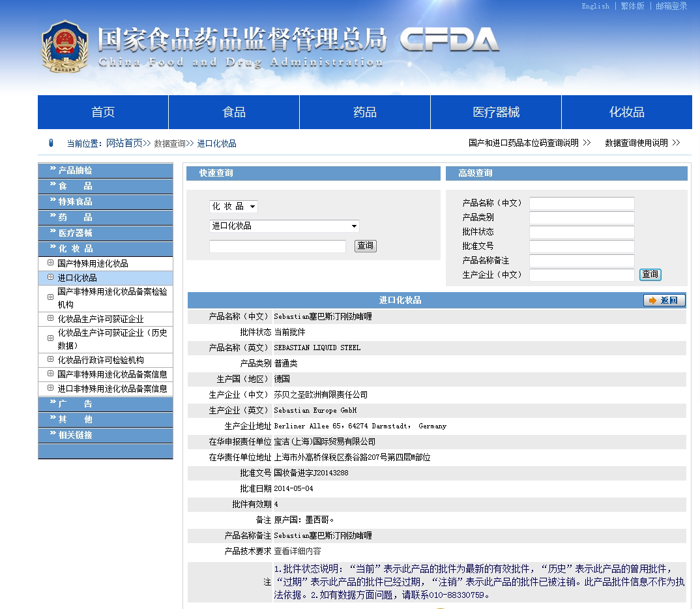Click approval number 国妆备进字J20143288
The image size is (700, 609).
(x=311, y=473)
